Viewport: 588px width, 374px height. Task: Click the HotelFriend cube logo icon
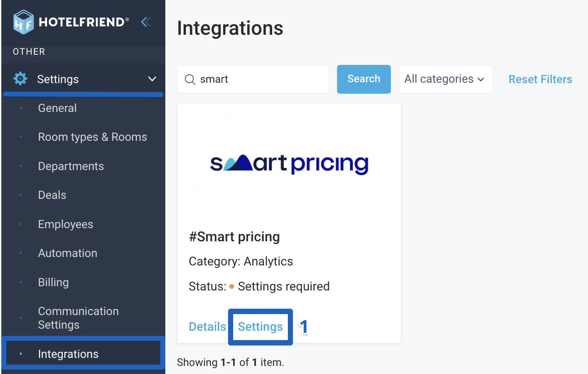pos(23,22)
